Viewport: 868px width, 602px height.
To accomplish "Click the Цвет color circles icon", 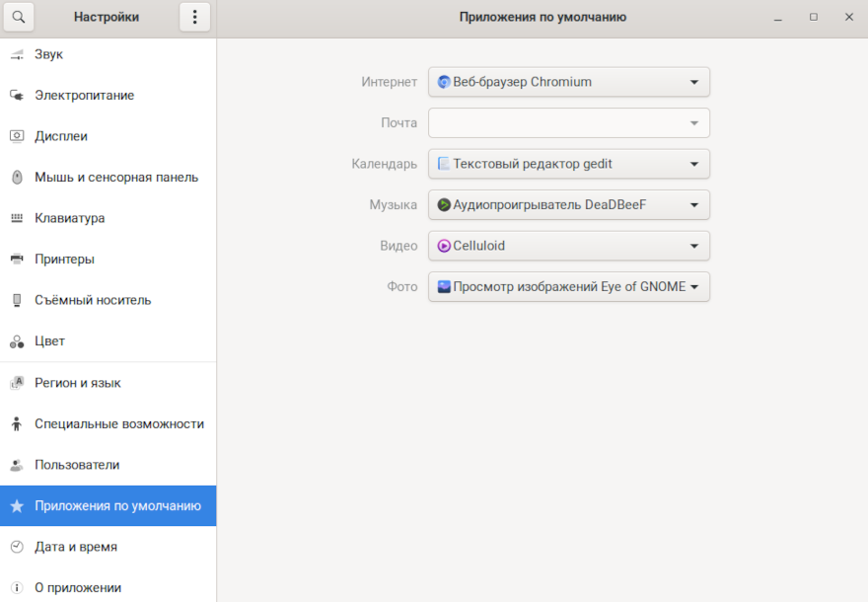I will tap(17, 341).
